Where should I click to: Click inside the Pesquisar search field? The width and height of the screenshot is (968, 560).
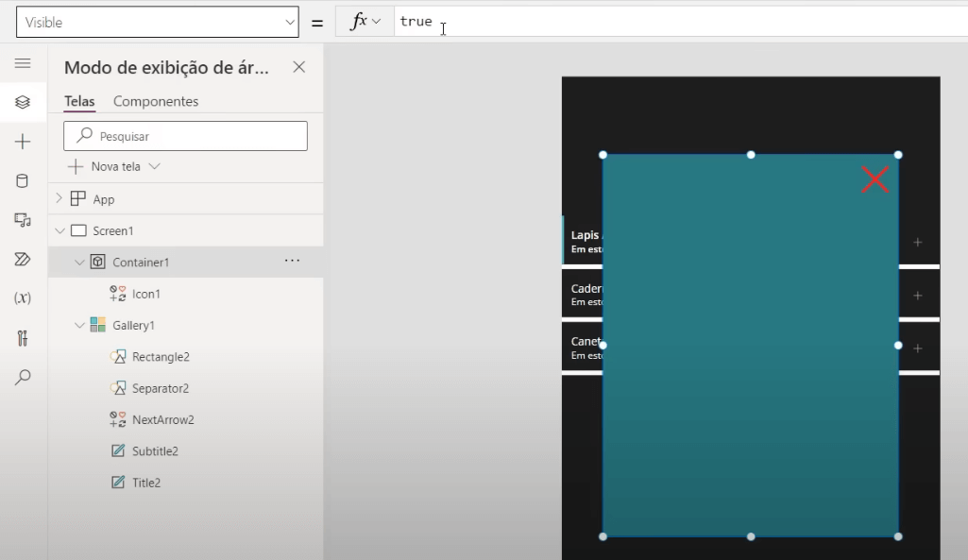[x=185, y=135]
